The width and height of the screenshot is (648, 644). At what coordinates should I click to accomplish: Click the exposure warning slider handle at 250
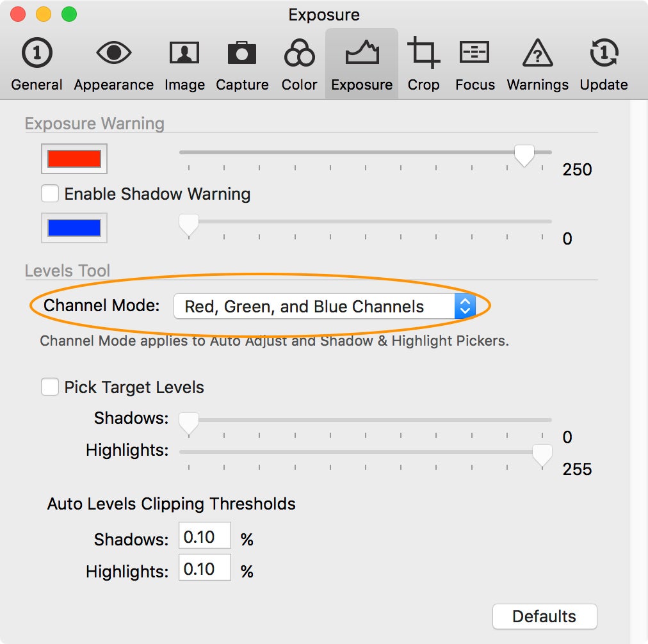tap(524, 156)
